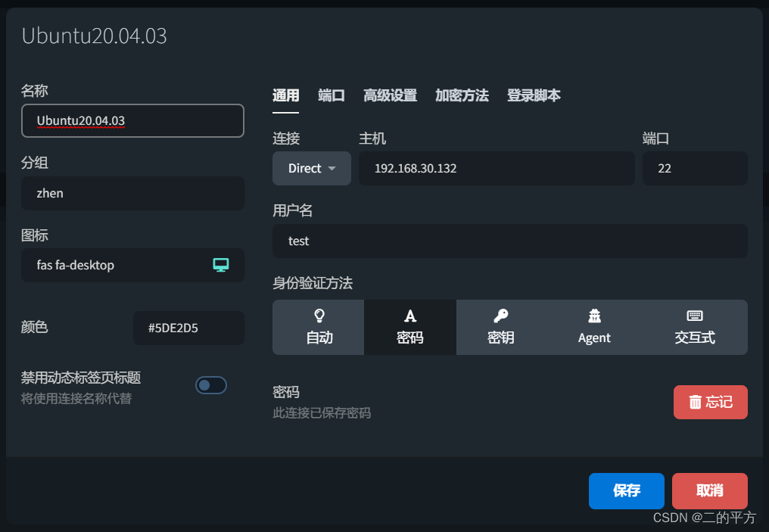
Task: Select the 自动 authentication method icon
Action: point(318,316)
